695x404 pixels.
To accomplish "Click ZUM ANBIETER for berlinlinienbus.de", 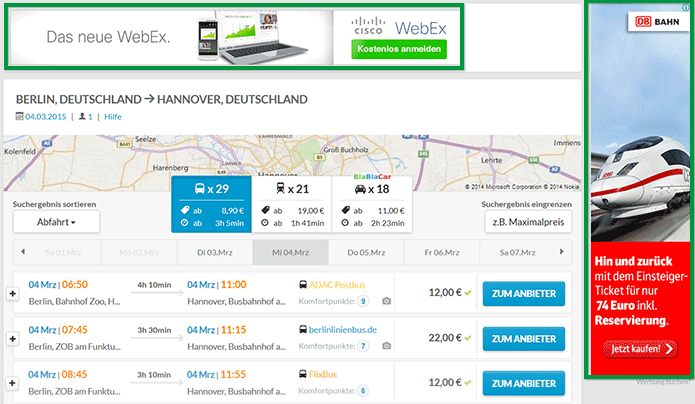I will 524,339.
